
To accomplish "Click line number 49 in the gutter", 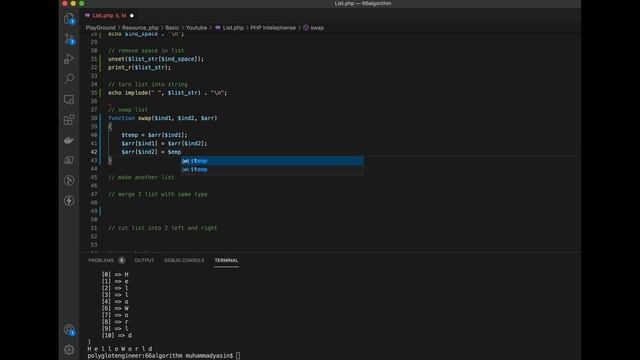I will pyautogui.click(x=94, y=211).
